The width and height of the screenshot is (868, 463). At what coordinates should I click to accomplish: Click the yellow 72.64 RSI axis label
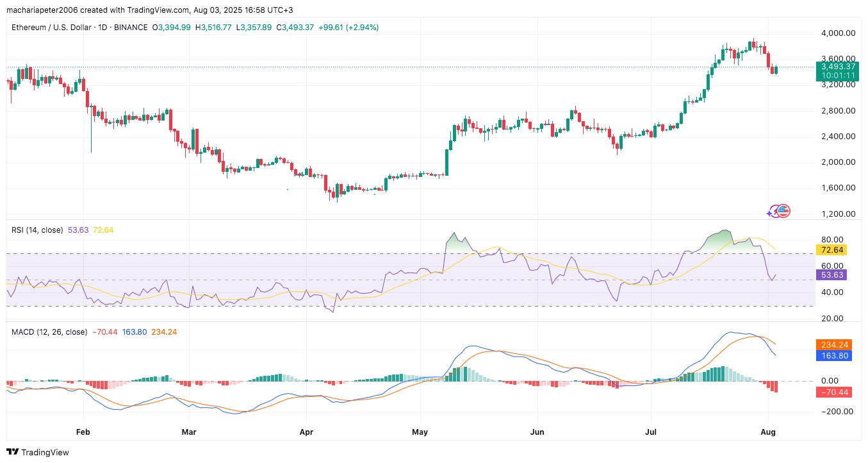(x=831, y=249)
